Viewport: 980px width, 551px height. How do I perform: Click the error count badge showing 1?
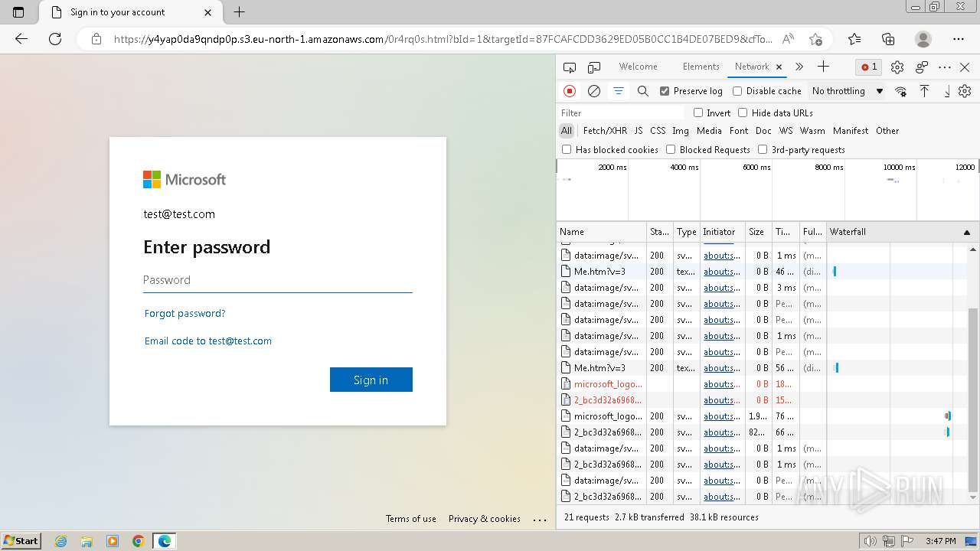tap(870, 67)
